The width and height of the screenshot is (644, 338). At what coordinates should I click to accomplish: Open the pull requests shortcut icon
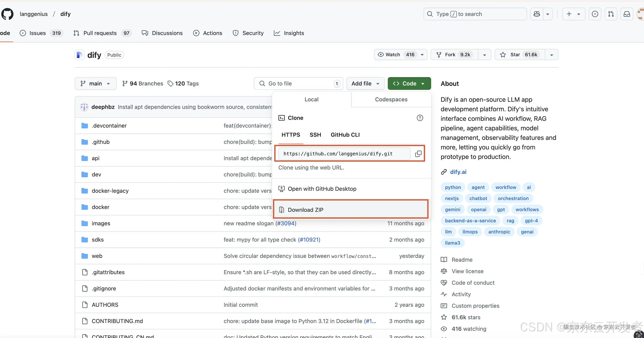pos(611,14)
